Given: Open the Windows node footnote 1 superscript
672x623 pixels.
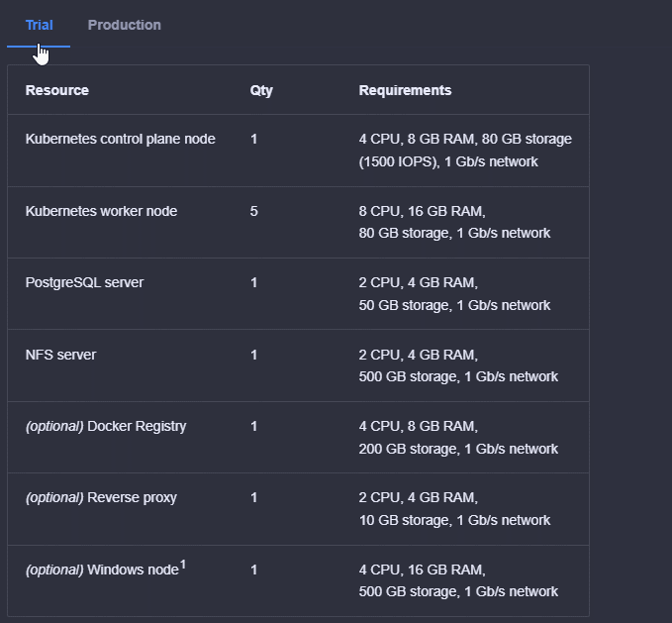Looking at the screenshot, I should coord(183,565).
